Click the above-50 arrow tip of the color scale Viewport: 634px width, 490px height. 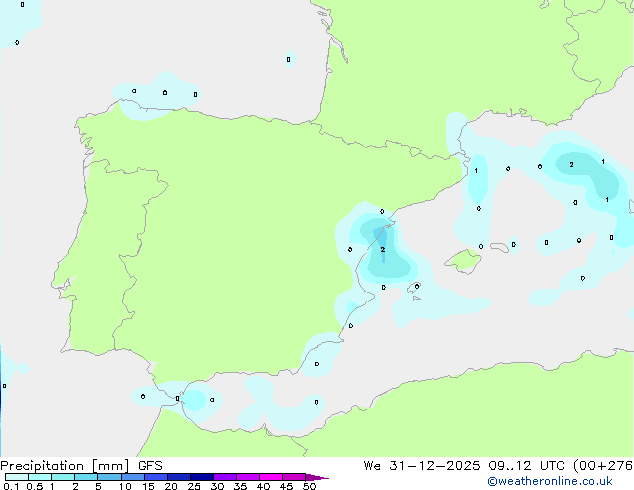pos(317,477)
